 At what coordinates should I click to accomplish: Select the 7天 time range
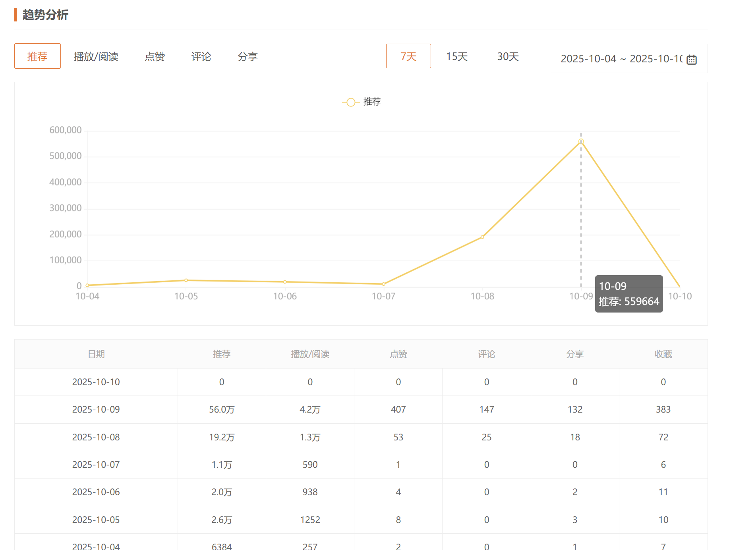[x=408, y=56]
